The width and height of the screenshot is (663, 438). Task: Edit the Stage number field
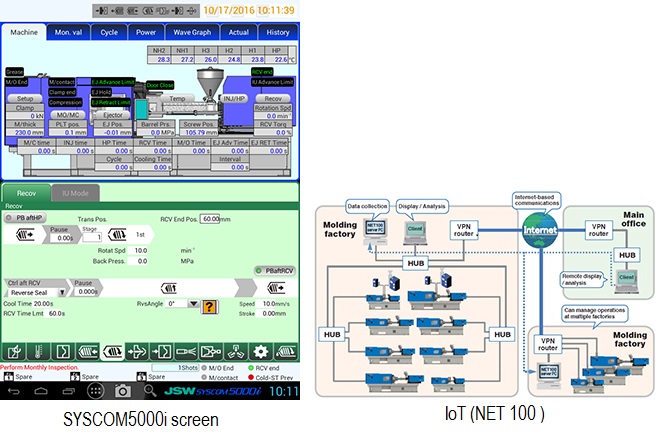[92, 237]
